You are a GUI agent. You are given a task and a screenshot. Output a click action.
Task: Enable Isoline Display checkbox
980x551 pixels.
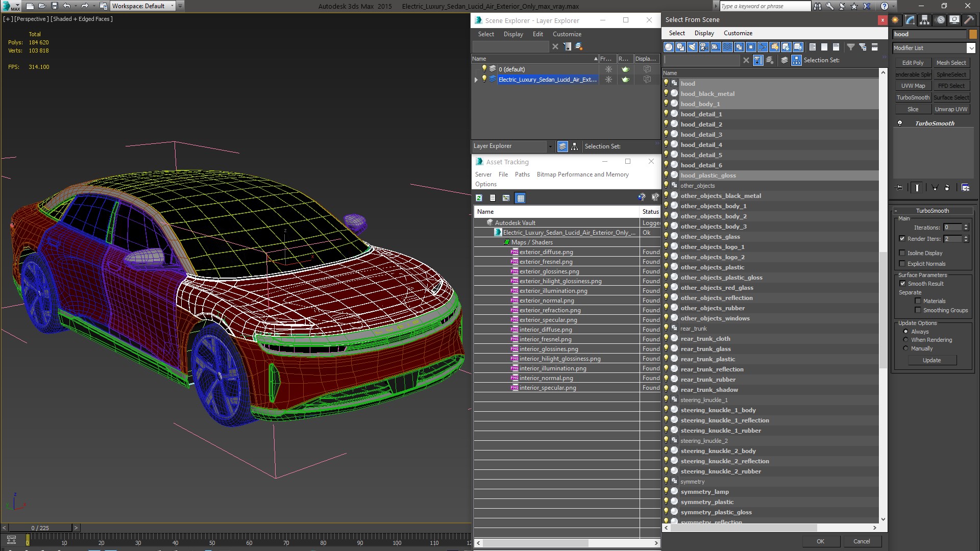click(902, 253)
